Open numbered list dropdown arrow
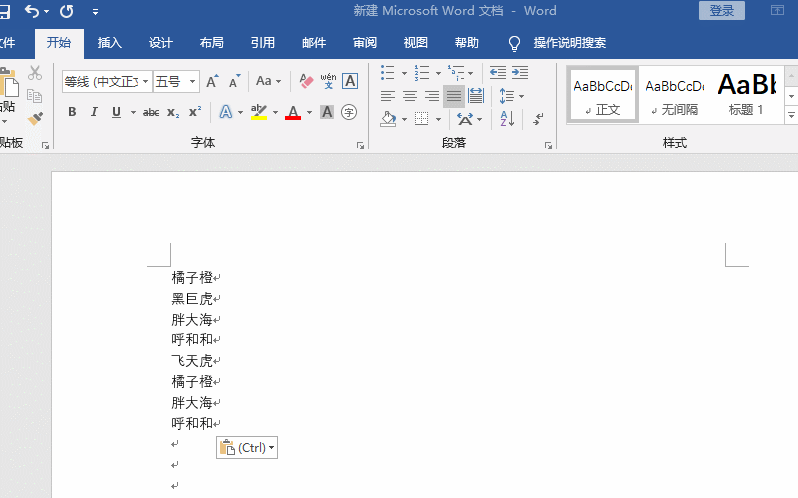Viewport: 798px width, 498px height. [438, 73]
